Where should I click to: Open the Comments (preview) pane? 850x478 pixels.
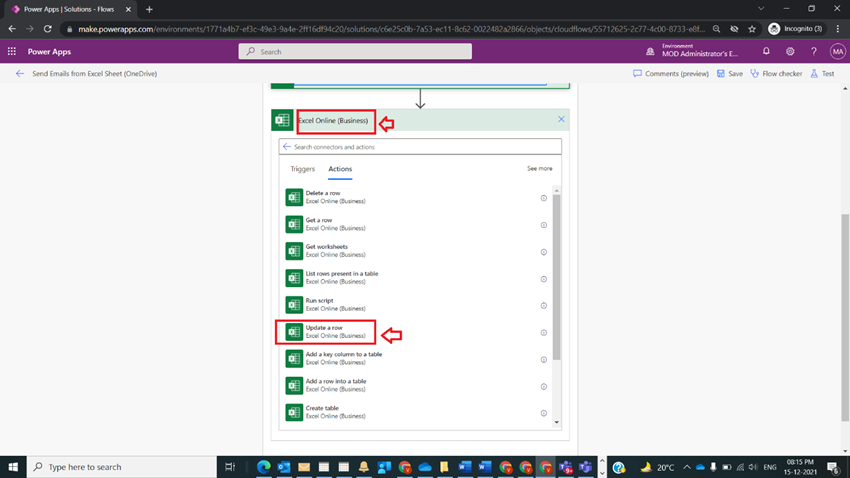(671, 74)
